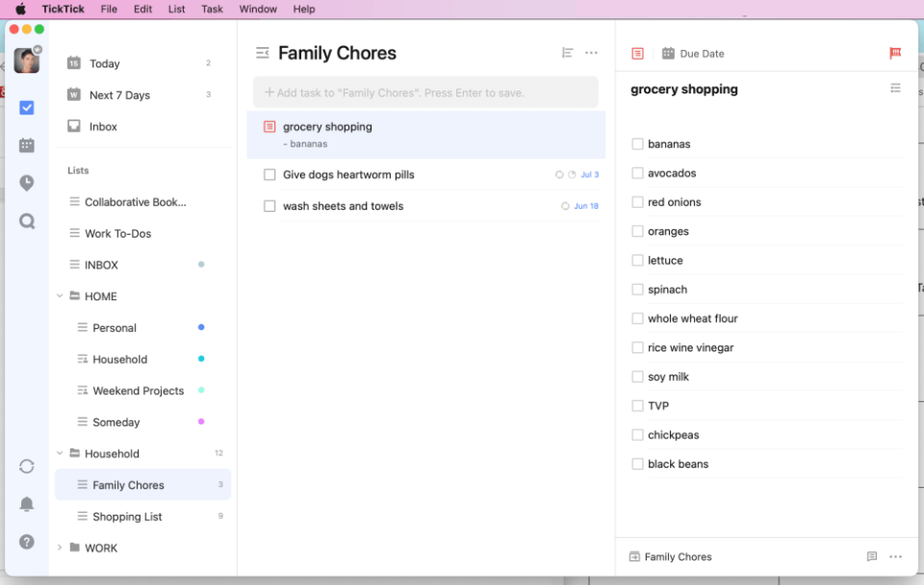This screenshot has height=586, width=924.
Task: Click the reminder icon on wash sheets and towels
Action: (565, 206)
